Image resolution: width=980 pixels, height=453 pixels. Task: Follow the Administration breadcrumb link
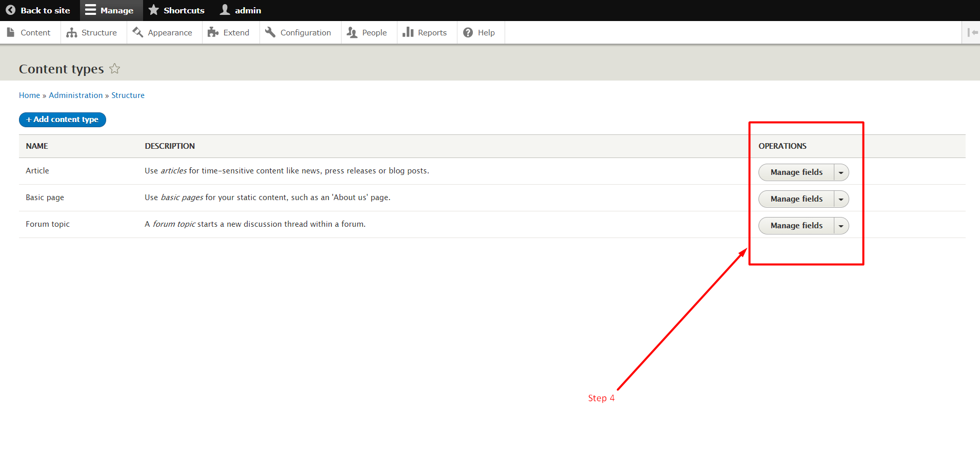76,95
